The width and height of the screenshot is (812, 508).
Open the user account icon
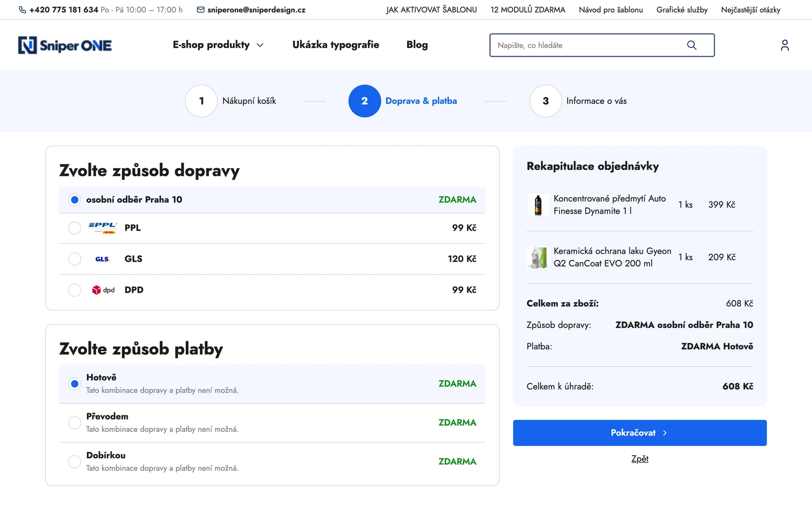click(x=785, y=45)
